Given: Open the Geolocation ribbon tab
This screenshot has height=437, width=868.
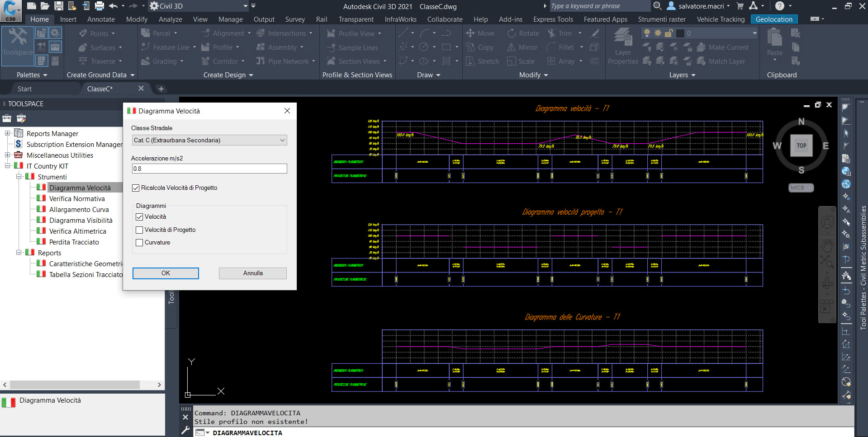Looking at the screenshot, I should point(774,19).
